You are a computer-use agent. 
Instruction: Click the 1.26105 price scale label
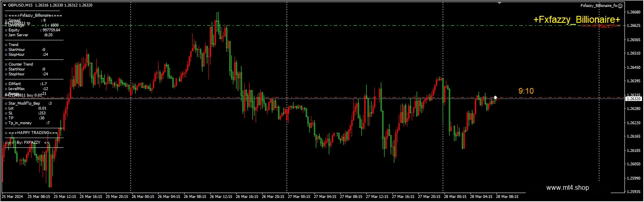coord(634,150)
